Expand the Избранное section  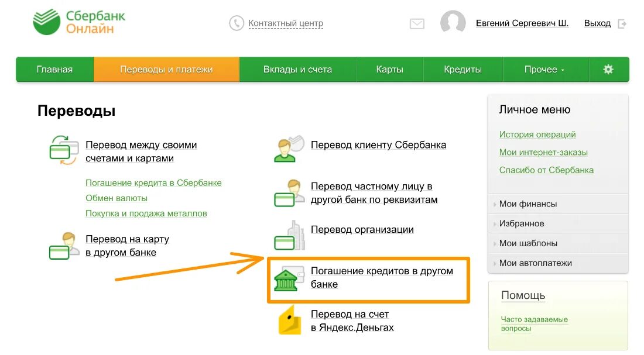click(558, 223)
